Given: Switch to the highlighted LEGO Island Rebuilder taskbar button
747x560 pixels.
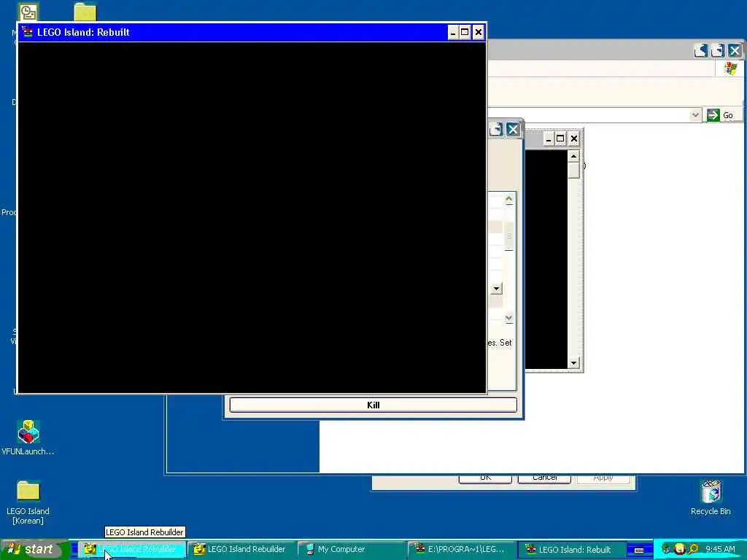Looking at the screenshot, I should click(x=131, y=550).
